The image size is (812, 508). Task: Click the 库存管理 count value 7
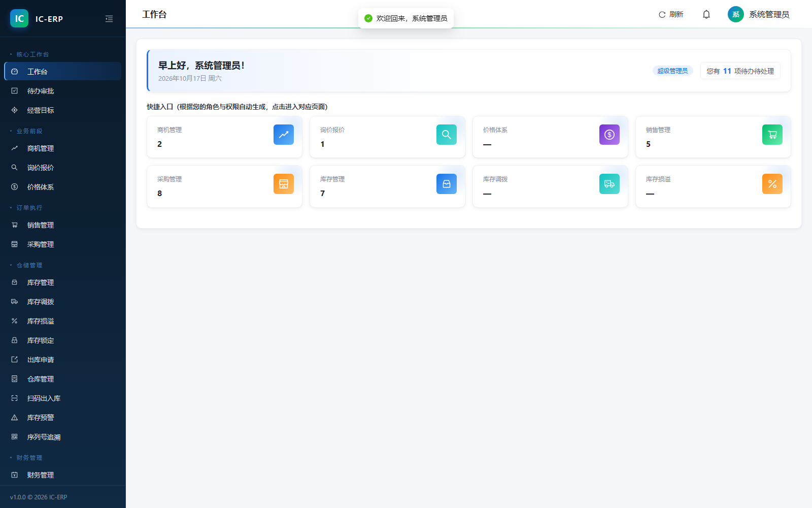click(x=322, y=194)
